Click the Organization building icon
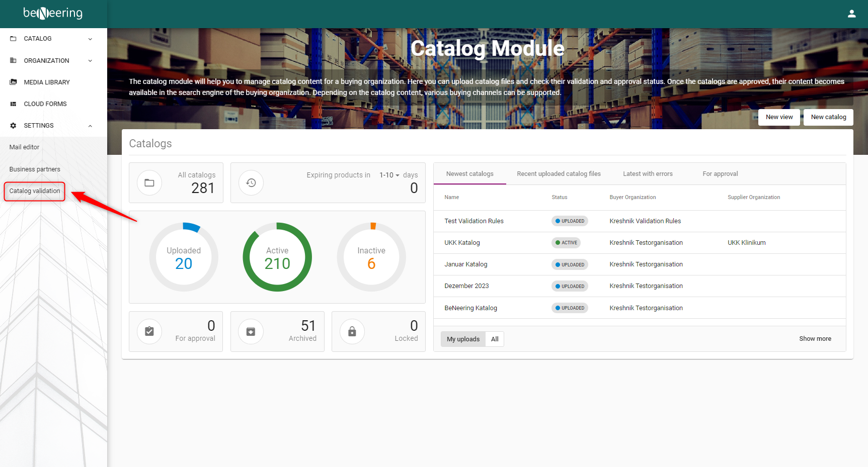Image resolution: width=868 pixels, height=467 pixels. (13, 60)
